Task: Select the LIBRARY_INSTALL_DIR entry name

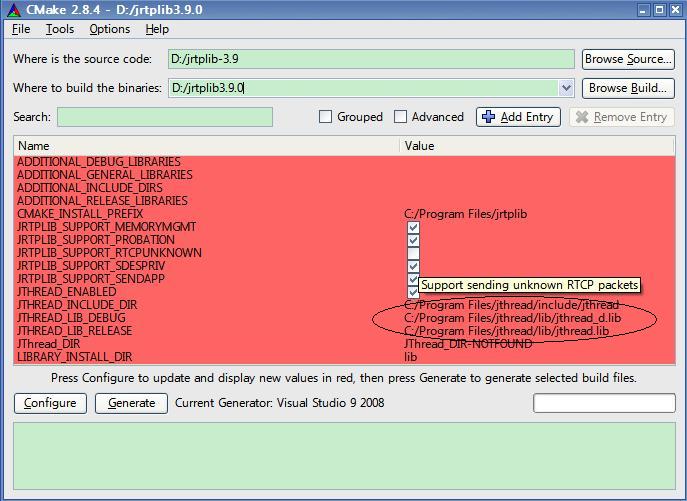Action: point(74,357)
